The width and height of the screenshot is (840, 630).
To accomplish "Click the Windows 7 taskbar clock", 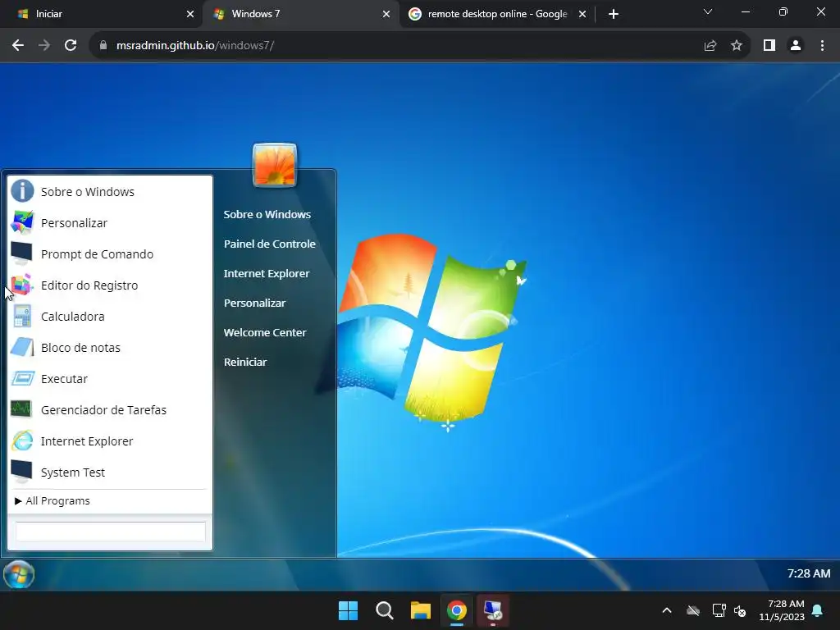I will [808, 573].
